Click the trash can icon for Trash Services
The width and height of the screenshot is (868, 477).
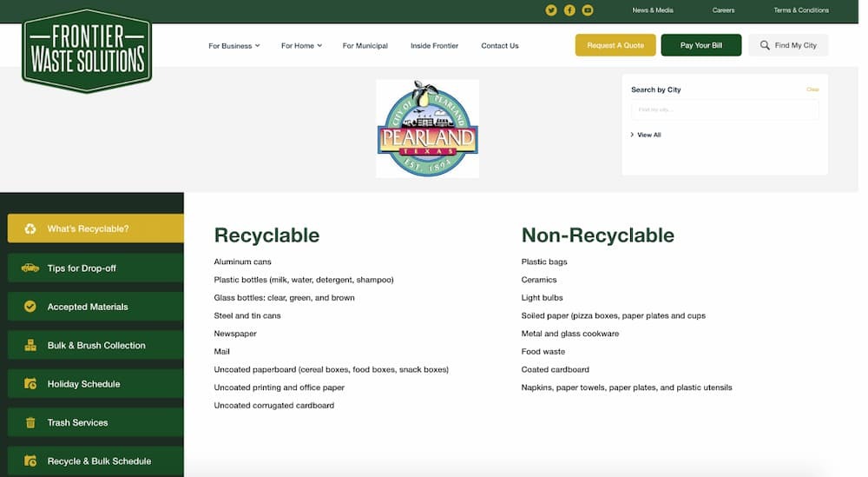30,422
